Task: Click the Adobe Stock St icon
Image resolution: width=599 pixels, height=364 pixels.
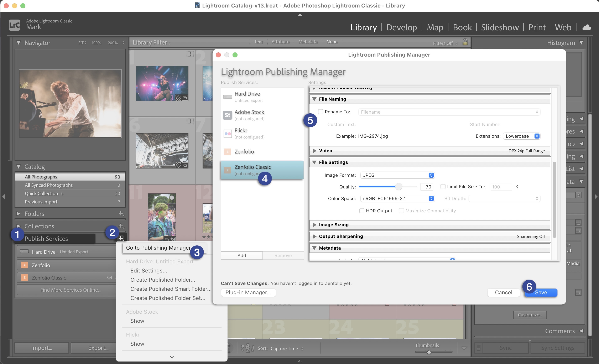Action: pyautogui.click(x=227, y=115)
